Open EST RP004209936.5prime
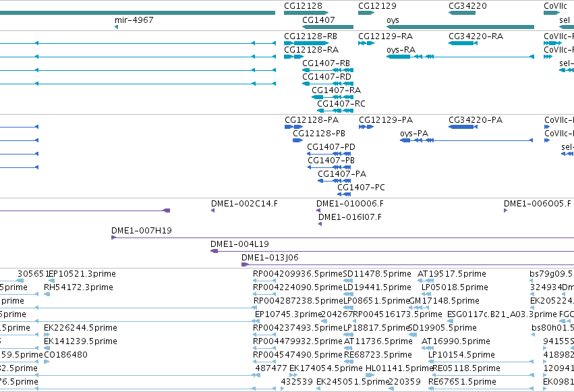Image resolution: width=574 pixels, height=392 pixels. pos(297,274)
